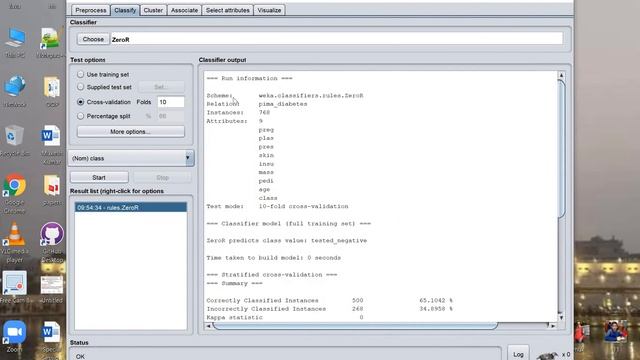Click the 'Kappa statistic' output line
This screenshot has width=640, height=360.
[285, 317]
